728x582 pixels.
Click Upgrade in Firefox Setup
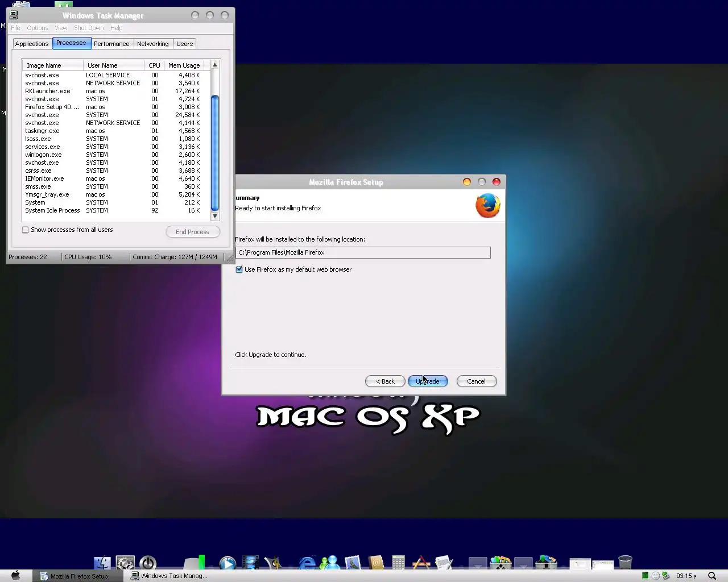click(x=428, y=381)
